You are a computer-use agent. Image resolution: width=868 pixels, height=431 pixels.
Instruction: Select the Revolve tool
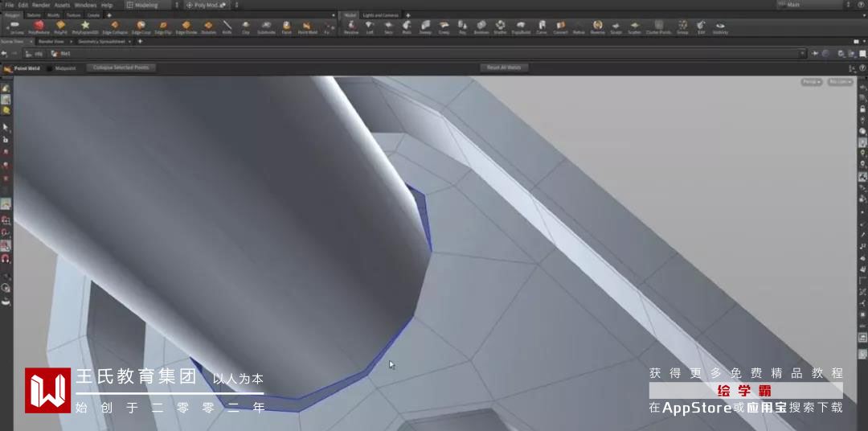pos(351,27)
